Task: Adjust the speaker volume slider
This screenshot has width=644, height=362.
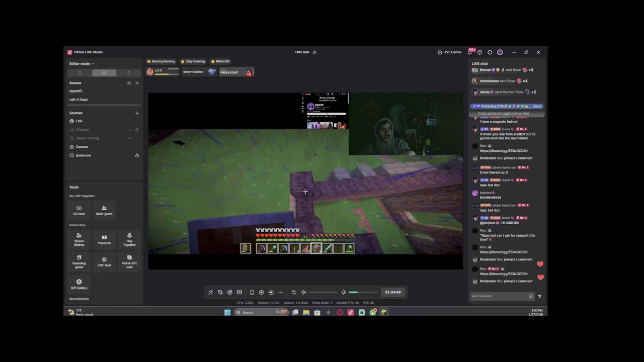Action: point(323,292)
